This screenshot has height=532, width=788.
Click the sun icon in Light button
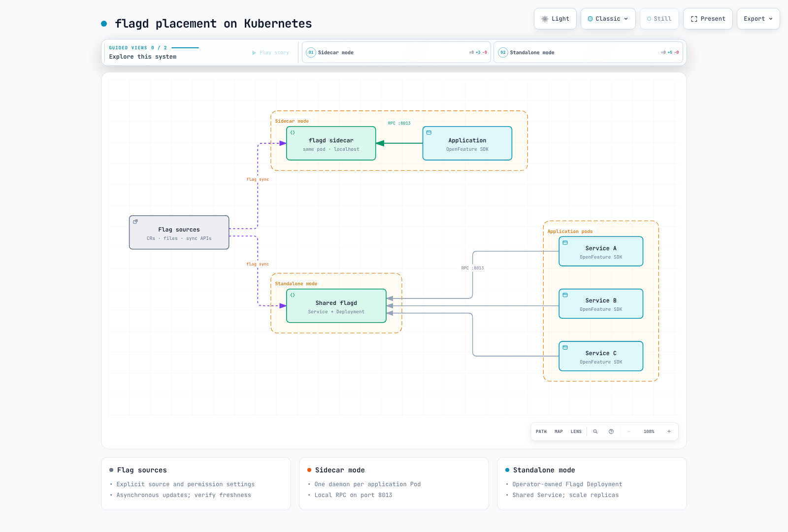coord(545,19)
